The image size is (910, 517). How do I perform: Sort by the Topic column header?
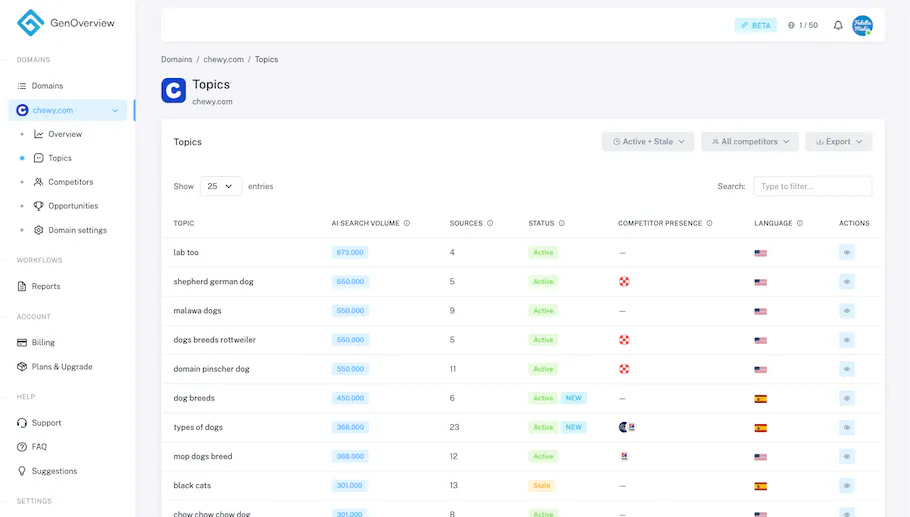click(184, 223)
